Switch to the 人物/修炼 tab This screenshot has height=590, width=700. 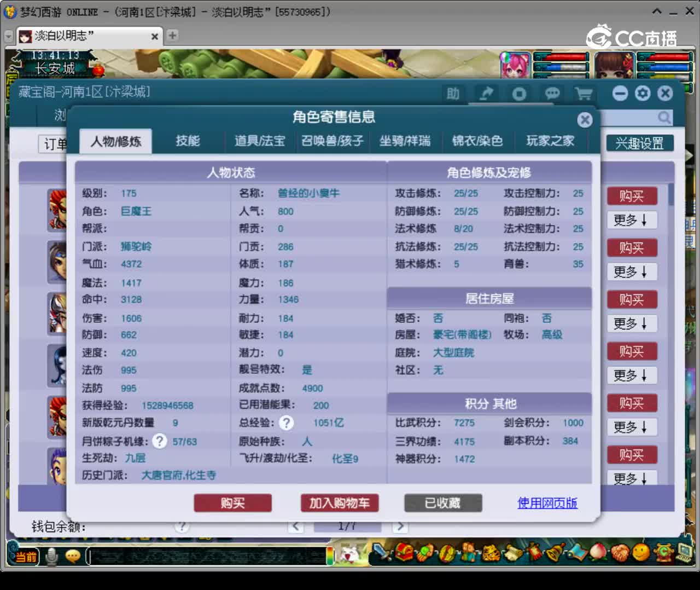tap(116, 141)
